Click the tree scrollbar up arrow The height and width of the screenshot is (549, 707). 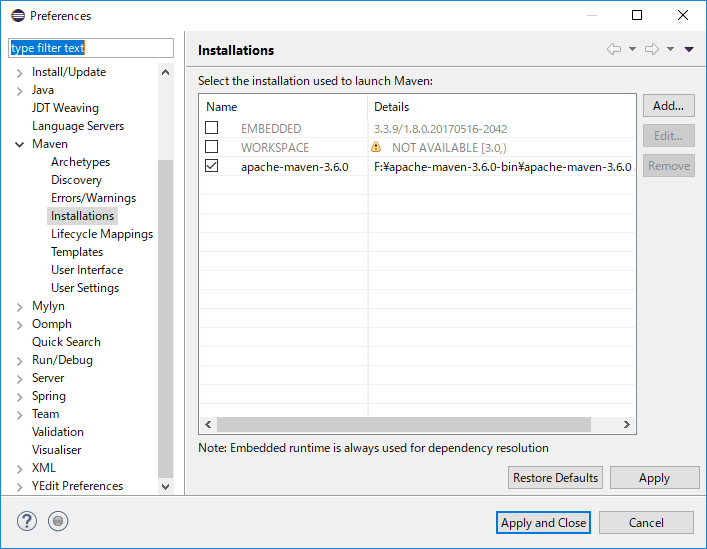click(x=165, y=72)
